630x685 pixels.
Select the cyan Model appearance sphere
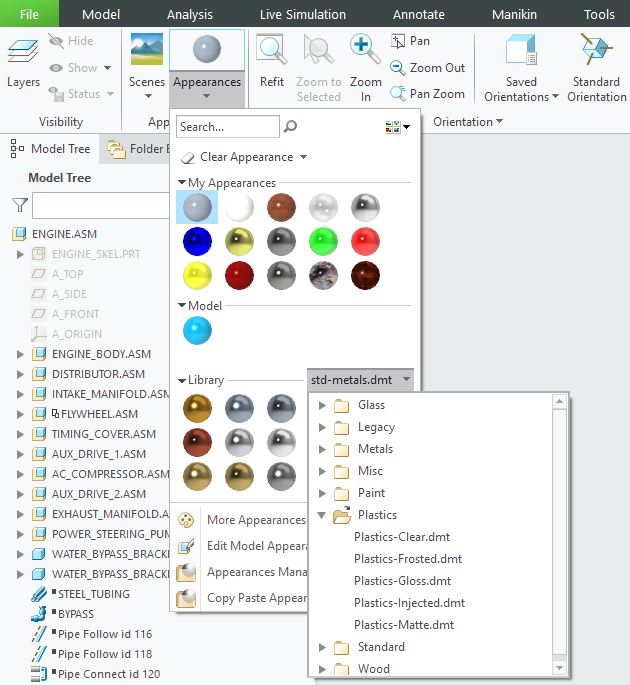click(x=197, y=330)
